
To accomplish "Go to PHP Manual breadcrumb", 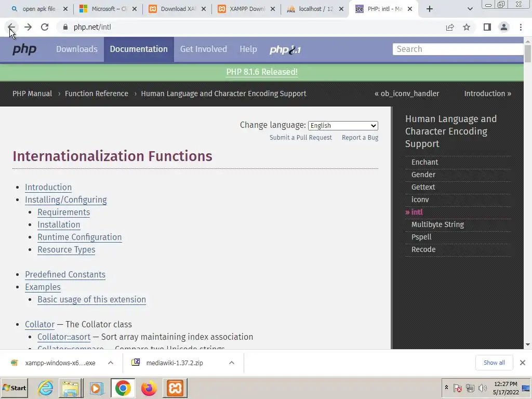I will [32, 94].
